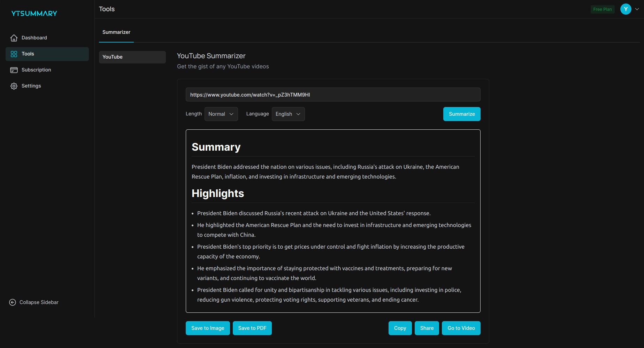Viewport: 644px width, 348px height.
Task: Open the Language dropdown showing English
Action: pyautogui.click(x=288, y=114)
